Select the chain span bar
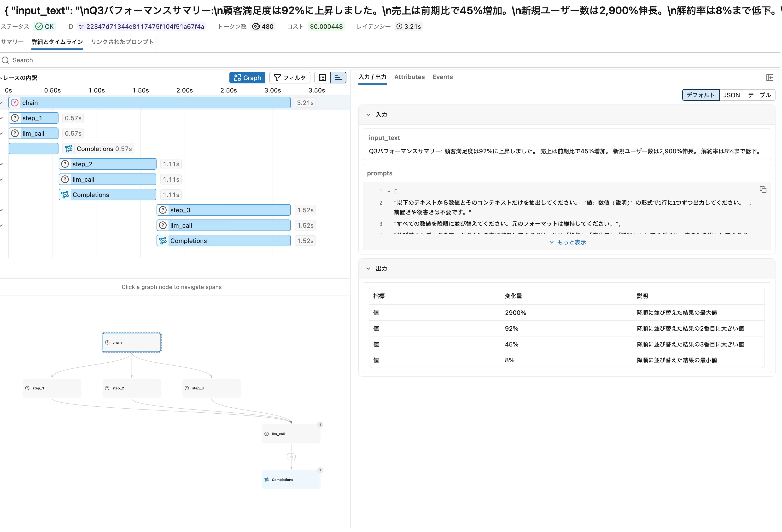The height and width of the screenshot is (532, 782). [149, 103]
